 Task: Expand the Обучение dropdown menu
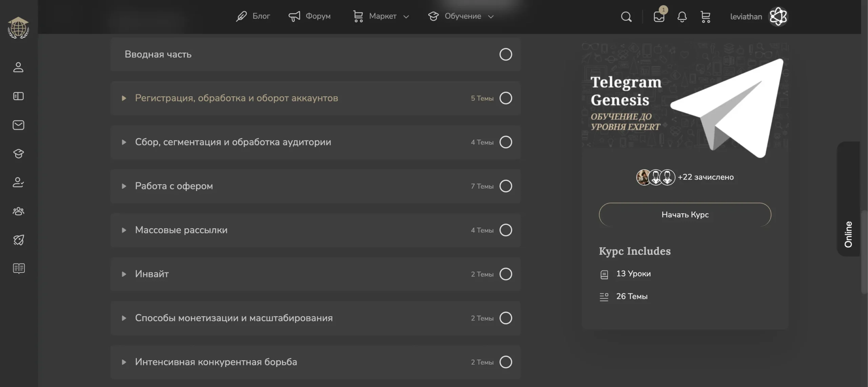tap(491, 16)
